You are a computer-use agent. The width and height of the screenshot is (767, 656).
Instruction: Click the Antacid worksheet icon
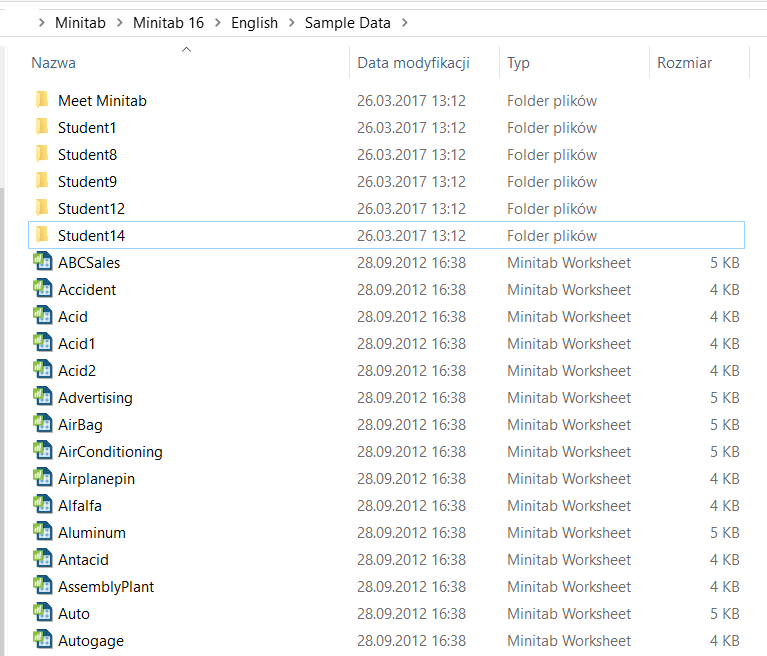point(43,558)
